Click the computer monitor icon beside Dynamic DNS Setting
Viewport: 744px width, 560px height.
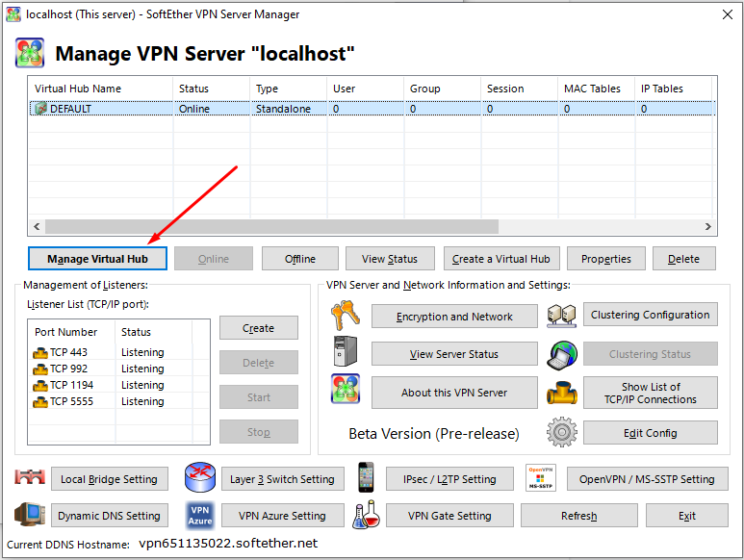(30, 515)
